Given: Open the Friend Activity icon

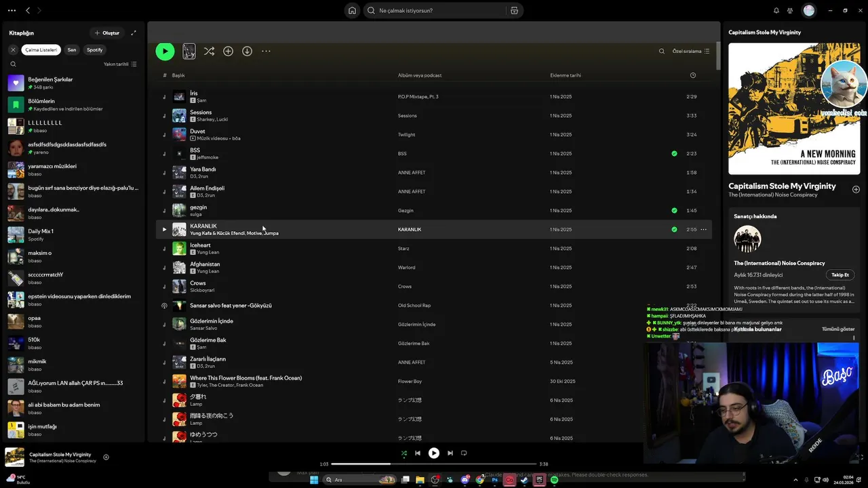Looking at the screenshot, I should (x=790, y=10).
